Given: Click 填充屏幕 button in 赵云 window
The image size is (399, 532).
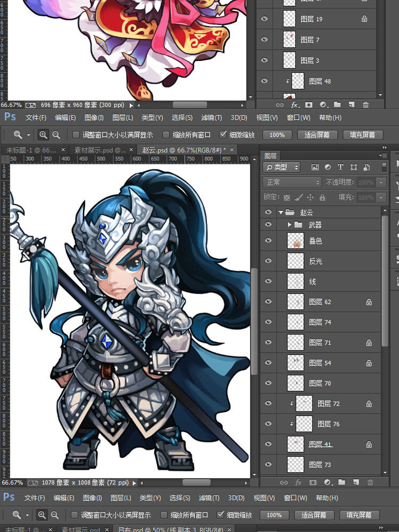Looking at the screenshot, I should pyautogui.click(x=363, y=135).
